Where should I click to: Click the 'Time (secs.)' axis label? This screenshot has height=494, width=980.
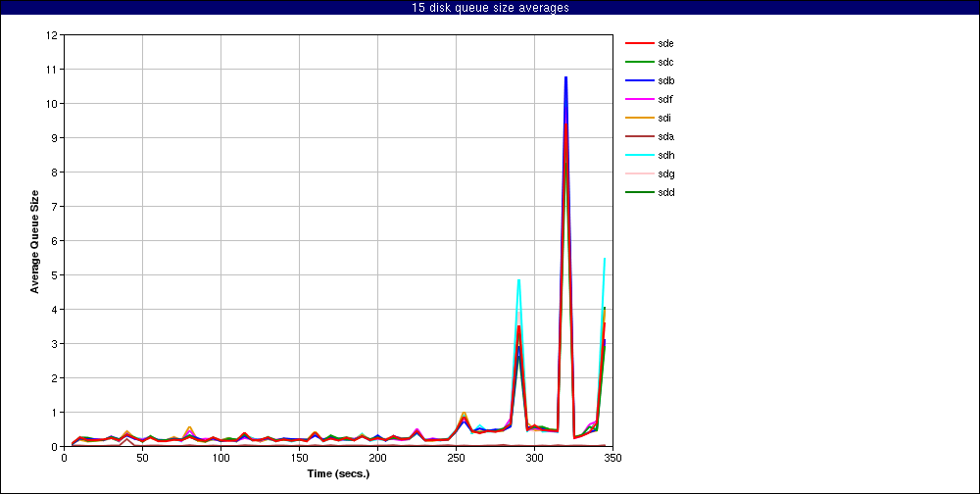pos(338,473)
